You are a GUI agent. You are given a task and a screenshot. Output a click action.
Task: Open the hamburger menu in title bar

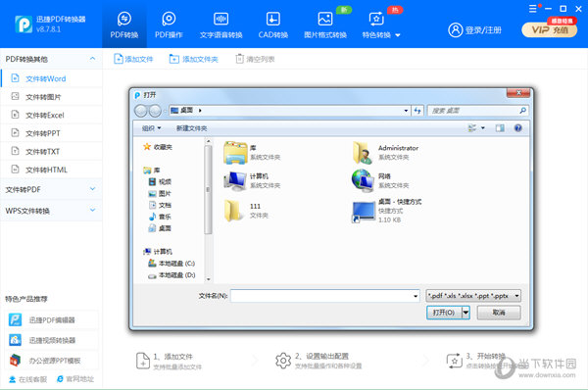tap(532, 9)
